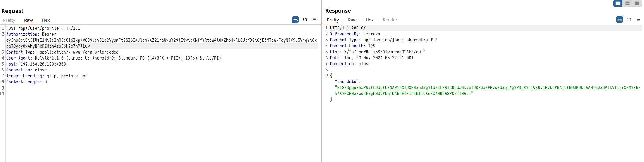Select combined single-pane layout icon
The height and width of the screenshot is (162, 644).
[637, 3]
